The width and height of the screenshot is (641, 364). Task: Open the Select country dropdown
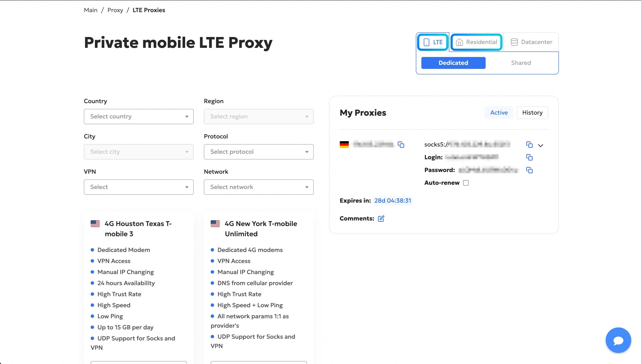click(x=138, y=117)
